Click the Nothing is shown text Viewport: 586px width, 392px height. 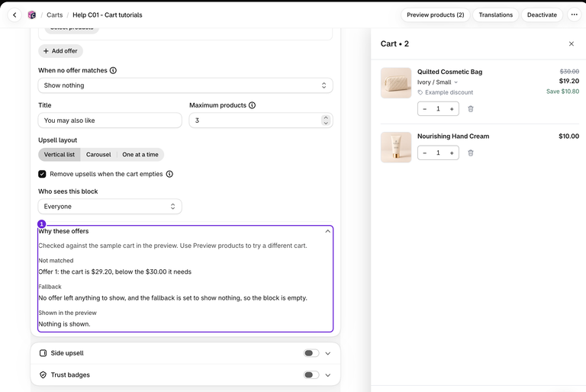click(x=64, y=324)
